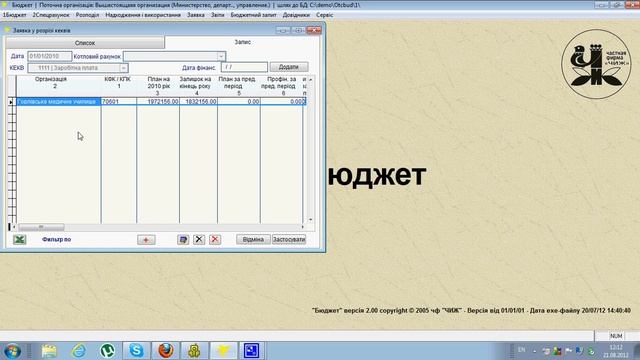Click the grid's vertical scroll up arrow

[x=311, y=80]
